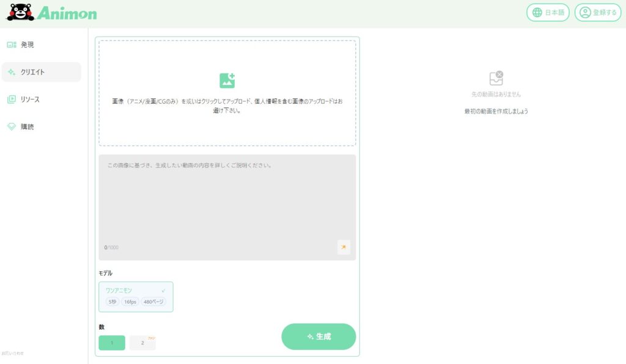This screenshot has height=364, width=626.
Task: Select the ワンアニモン model name
Action: click(x=119, y=291)
